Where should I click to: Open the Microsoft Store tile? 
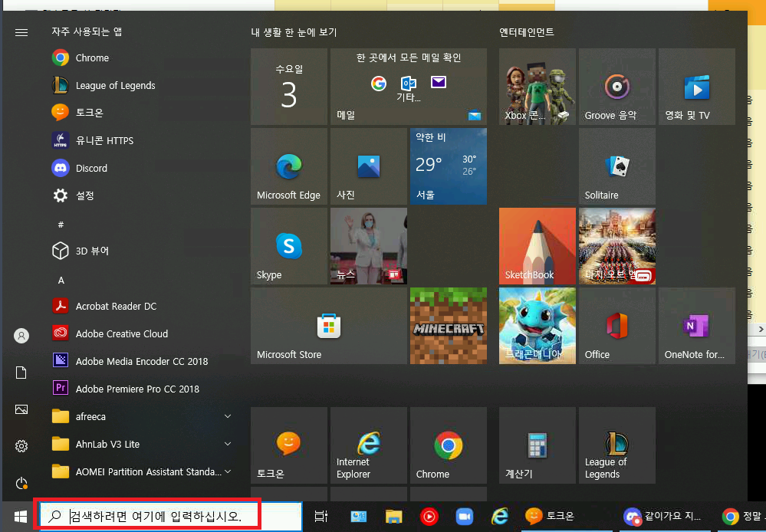coord(329,326)
